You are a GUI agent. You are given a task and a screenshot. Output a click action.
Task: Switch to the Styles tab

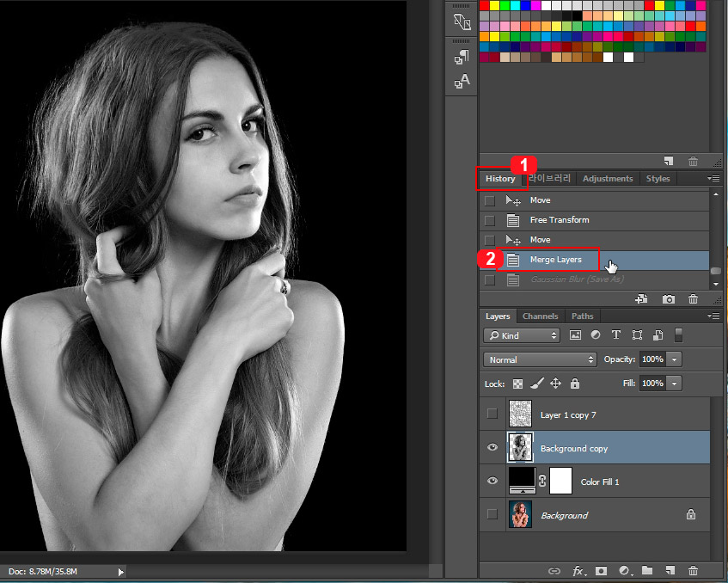(x=658, y=178)
